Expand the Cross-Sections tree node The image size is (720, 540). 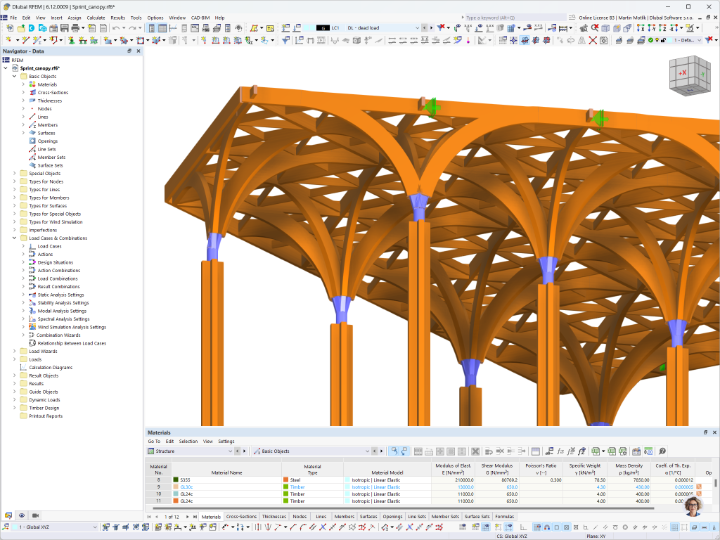[x=23, y=92]
